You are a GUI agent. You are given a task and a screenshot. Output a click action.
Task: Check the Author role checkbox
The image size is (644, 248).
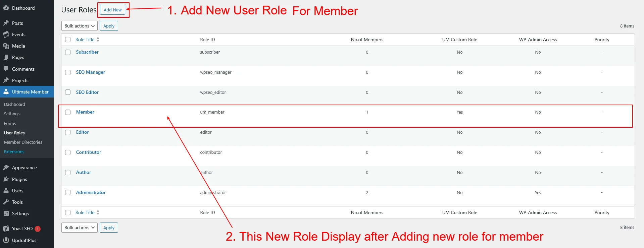(68, 173)
